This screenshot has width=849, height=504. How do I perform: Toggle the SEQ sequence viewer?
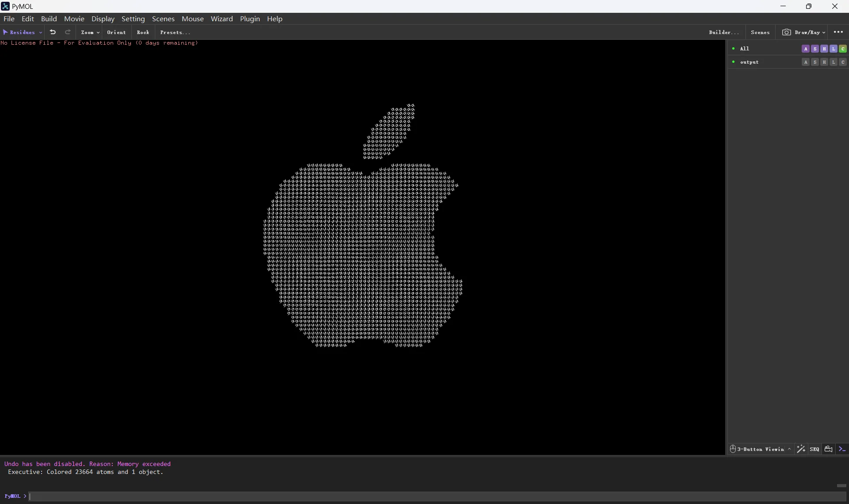point(814,449)
